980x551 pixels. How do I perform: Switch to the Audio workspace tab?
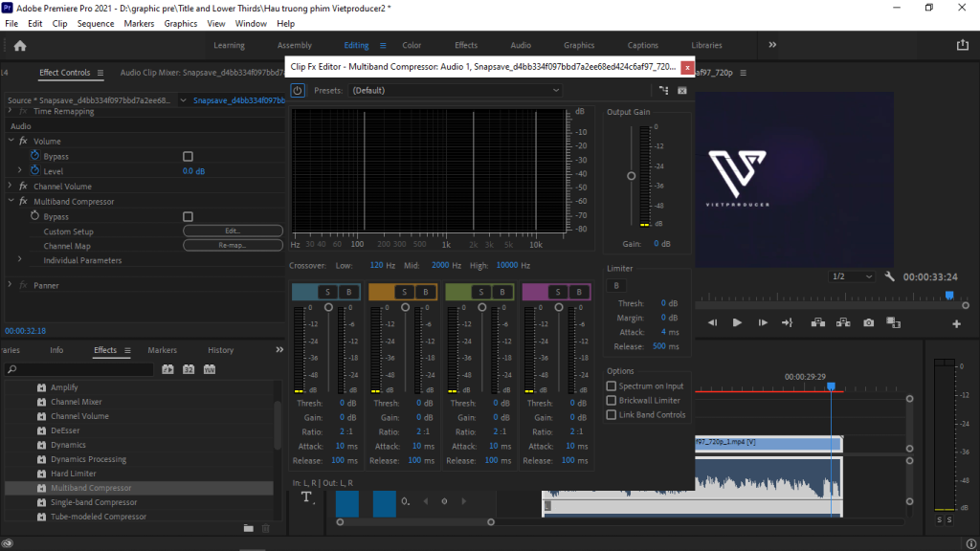pos(521,45)
